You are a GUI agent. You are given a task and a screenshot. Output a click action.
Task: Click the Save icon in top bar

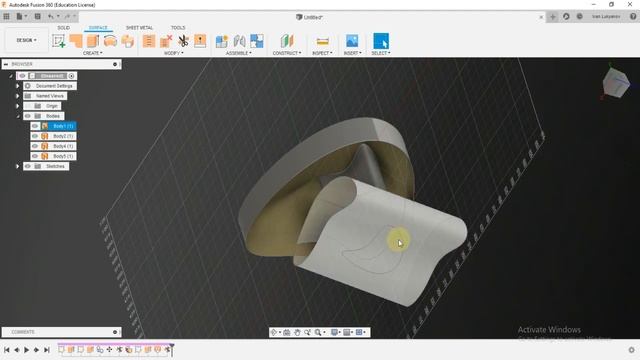(x=38, y=16)
